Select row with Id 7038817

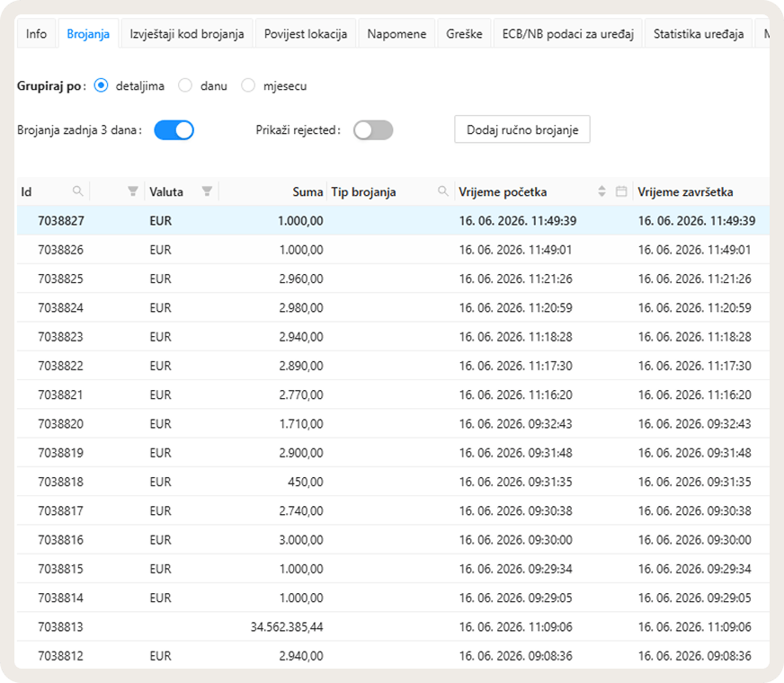[x=393, y=510]
